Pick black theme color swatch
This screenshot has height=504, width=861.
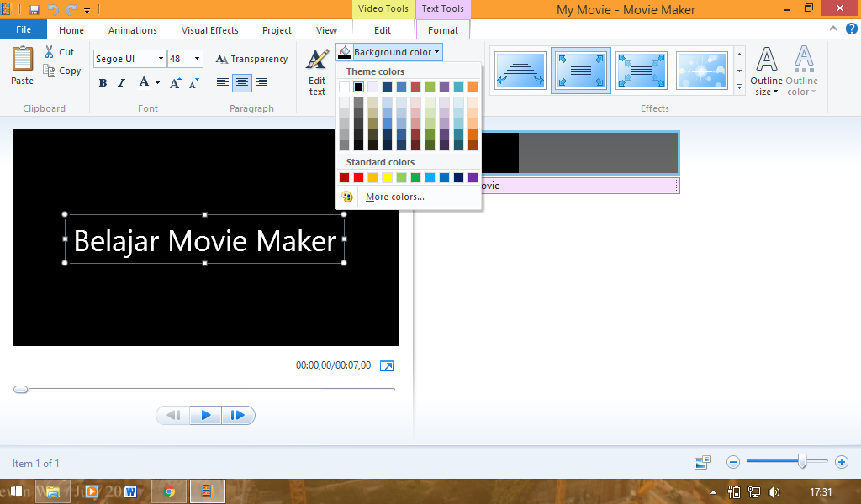pyautogui.click(x=358, y=87)
